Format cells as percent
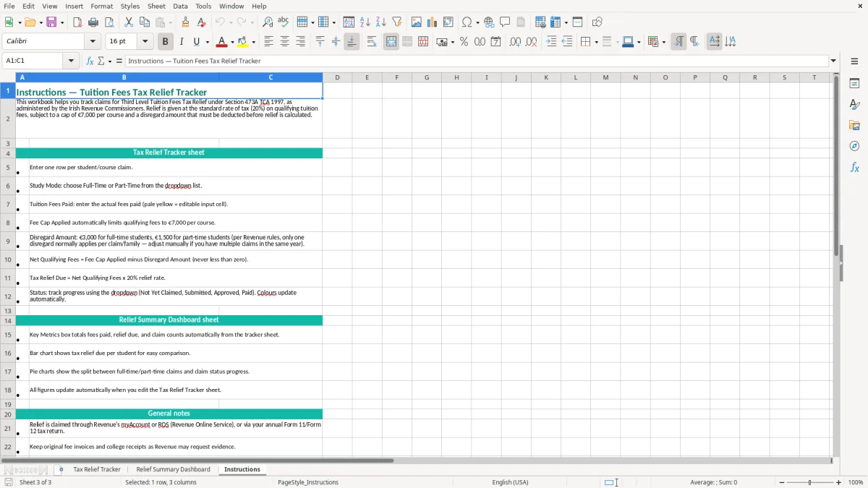 (x=464, y=42)
